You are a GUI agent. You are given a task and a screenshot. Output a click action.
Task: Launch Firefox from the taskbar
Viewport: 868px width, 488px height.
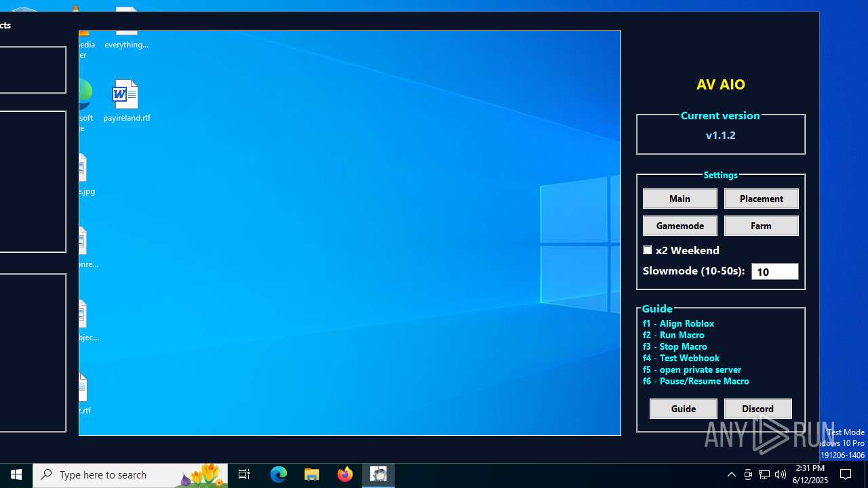(x=345, y=474)
